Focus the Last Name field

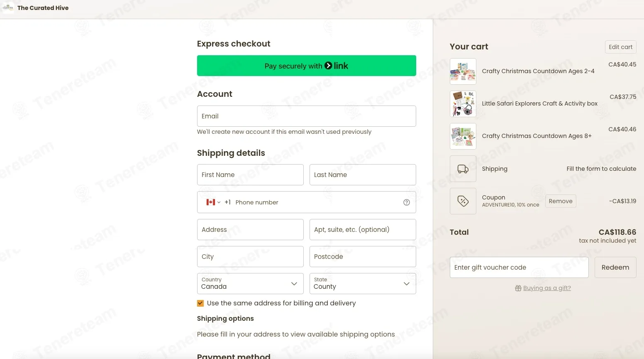[363, 175]
